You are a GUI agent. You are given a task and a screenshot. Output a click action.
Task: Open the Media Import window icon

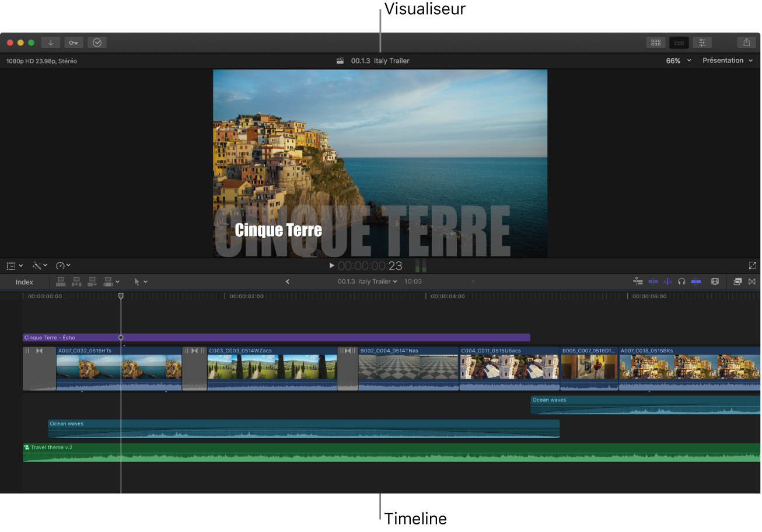tap(50, 42)
